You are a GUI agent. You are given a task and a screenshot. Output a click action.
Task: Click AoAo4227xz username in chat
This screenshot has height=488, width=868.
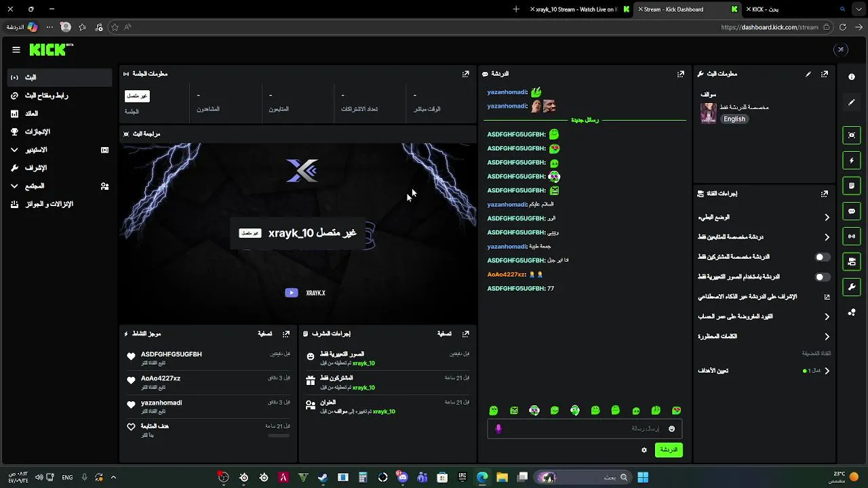[507, 274]
